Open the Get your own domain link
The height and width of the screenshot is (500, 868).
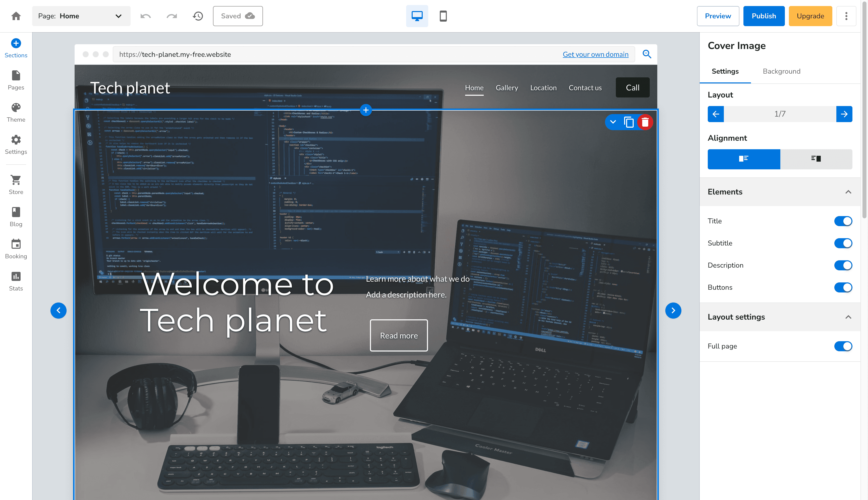tap(595, 54)
